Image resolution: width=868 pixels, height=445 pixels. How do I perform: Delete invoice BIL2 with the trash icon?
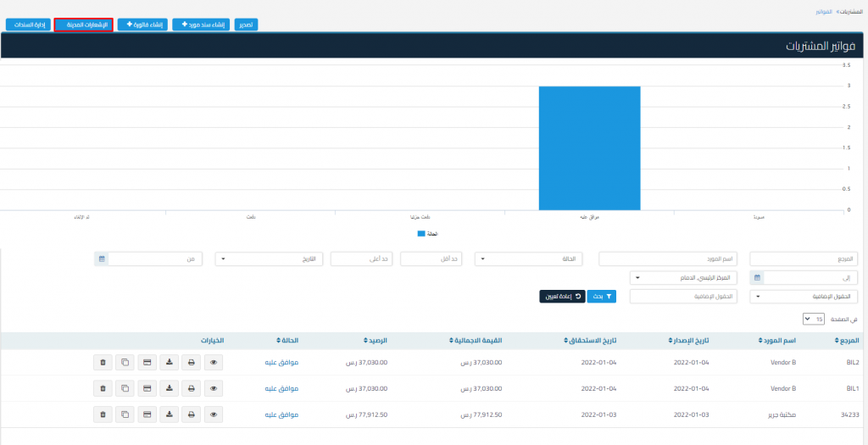point(103,362)
